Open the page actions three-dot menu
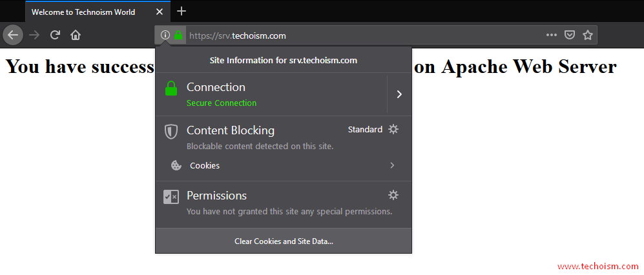Viewport: 644px width, 275px height. tap(552, 36)
